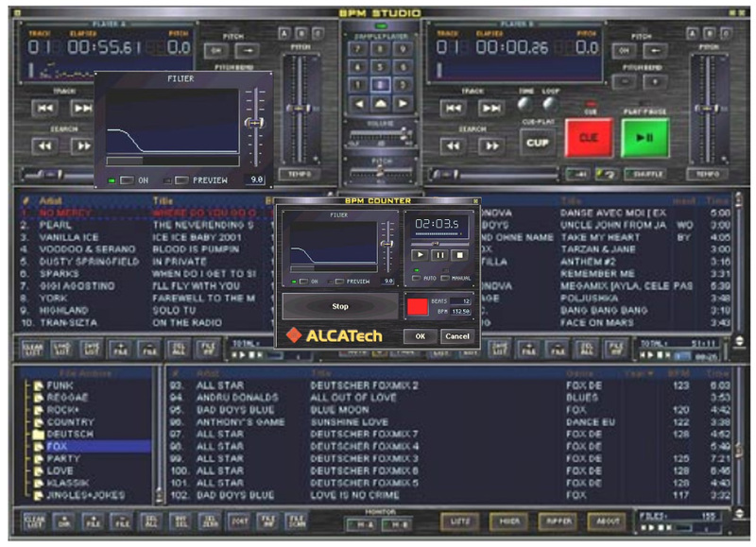Sort file list by Genre column header
Viewport: 756px width, 547px height.
(x=579, y=373)
